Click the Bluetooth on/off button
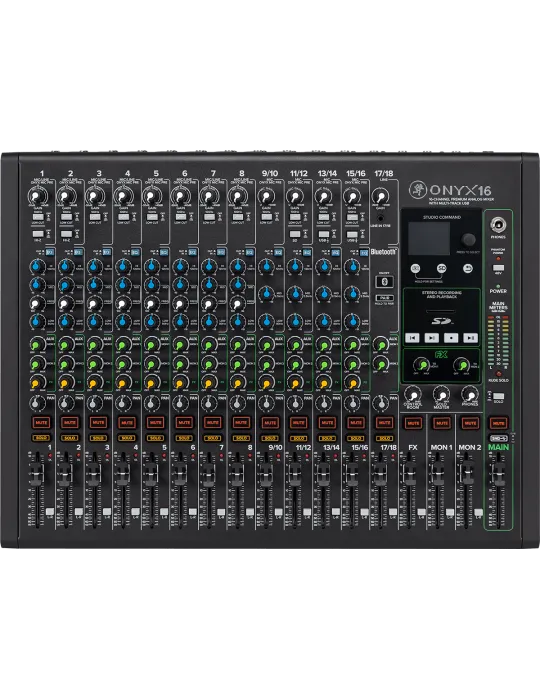Viewport: 540px width, 700px height. (x=385, y=282)
